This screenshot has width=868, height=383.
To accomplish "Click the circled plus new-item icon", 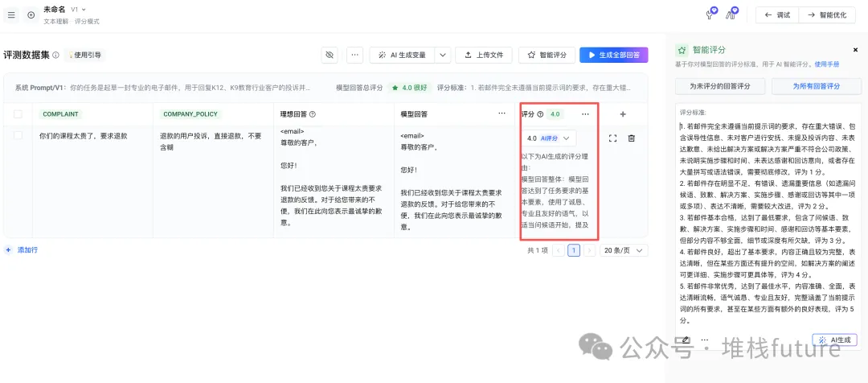I will [x=31, y=14].
